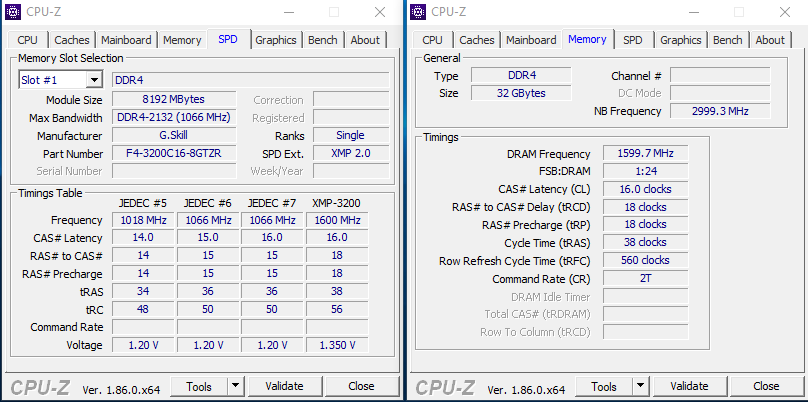Click the JEDEC #6 column header

(x=208, y=203)
